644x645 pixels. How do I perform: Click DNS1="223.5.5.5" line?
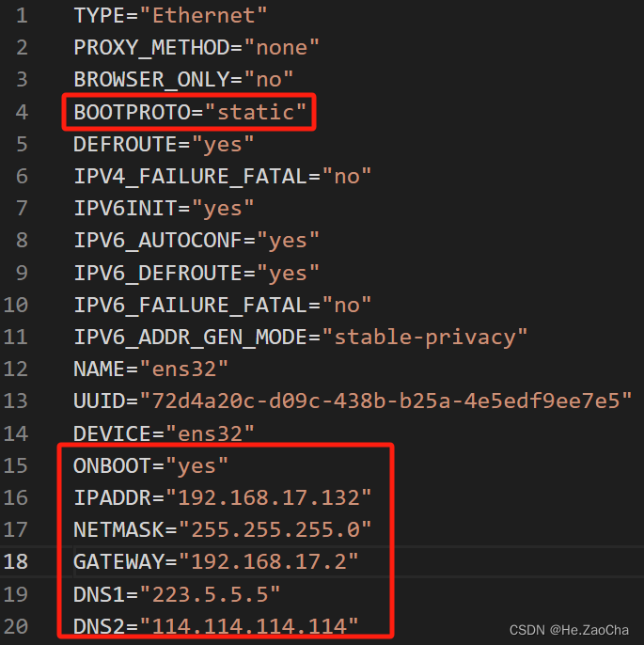click(177, 594)
